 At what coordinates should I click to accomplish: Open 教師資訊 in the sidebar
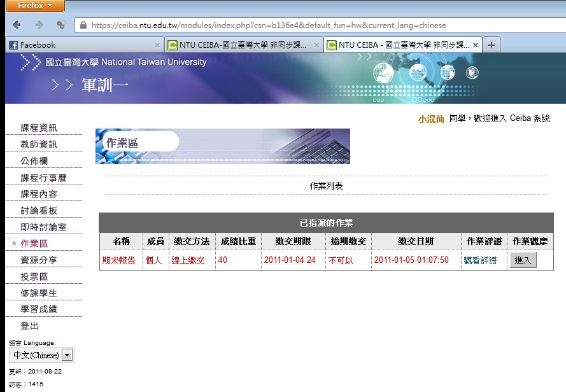39,144
